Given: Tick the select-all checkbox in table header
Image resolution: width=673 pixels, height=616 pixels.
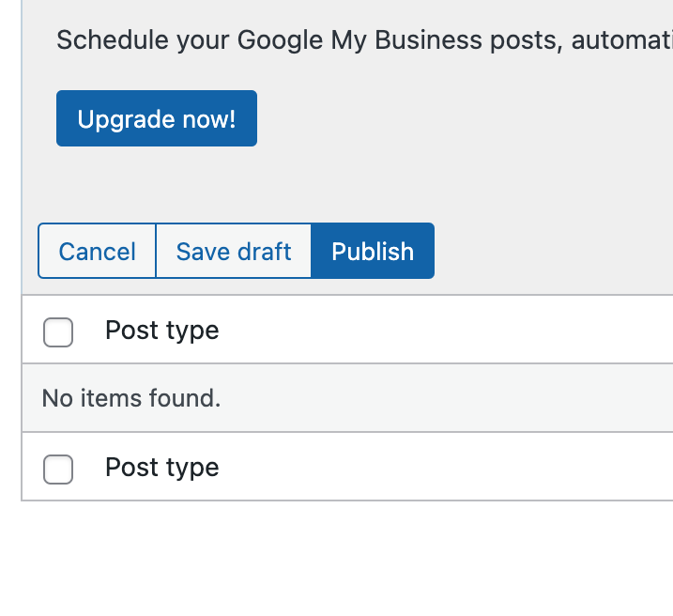Looking at the screenshot, I should coord(58,331).
